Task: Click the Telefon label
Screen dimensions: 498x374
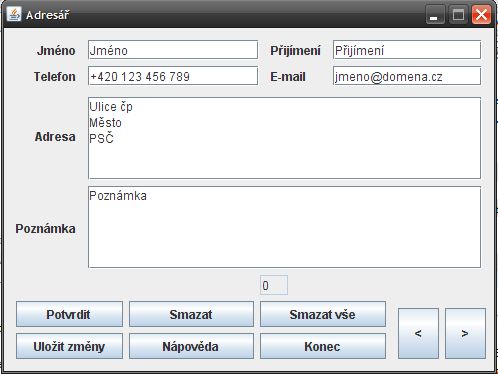Action: (x=55, y=77)
